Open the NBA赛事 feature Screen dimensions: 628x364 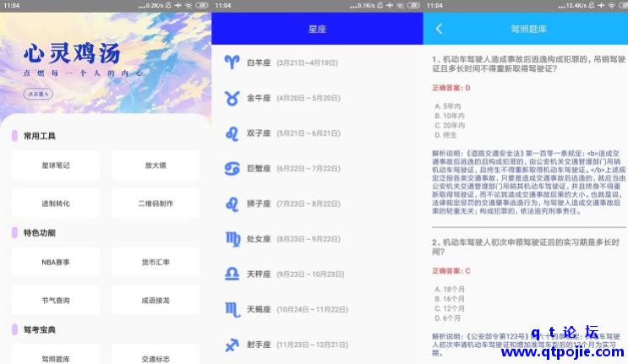(56, 262)
